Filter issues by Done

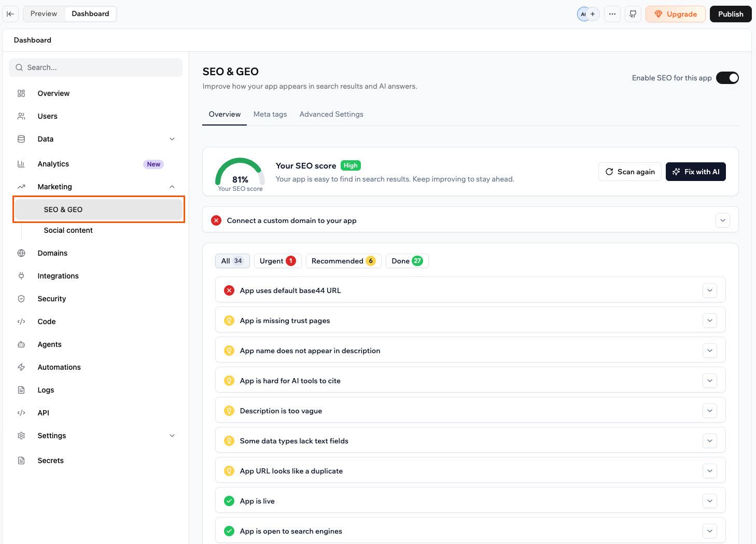point(407,261)
